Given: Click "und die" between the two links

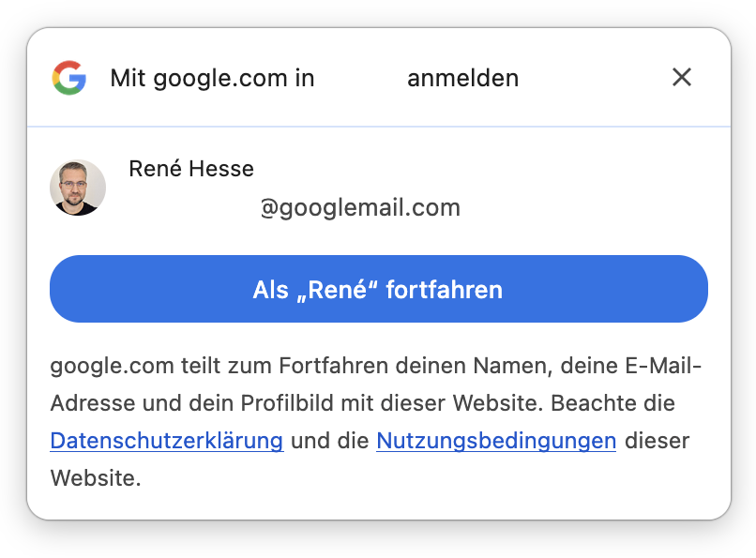Looking at the screenshot, I should click(329, 441).
